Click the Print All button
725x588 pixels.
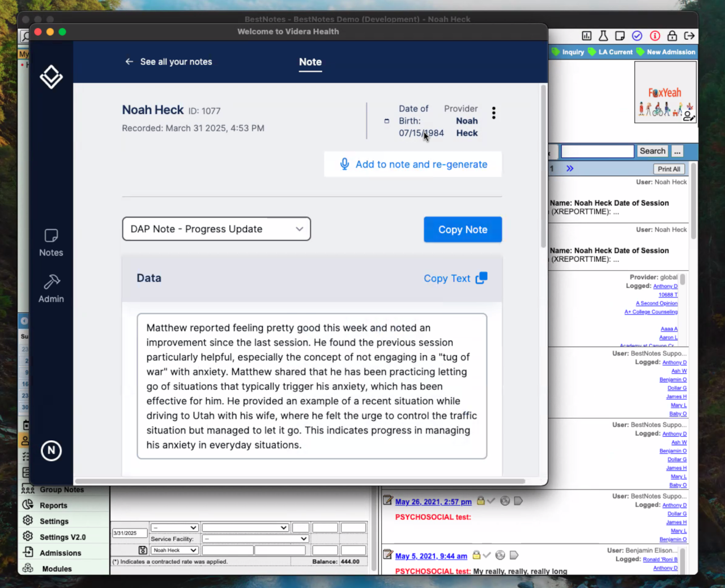pos(669,169)
